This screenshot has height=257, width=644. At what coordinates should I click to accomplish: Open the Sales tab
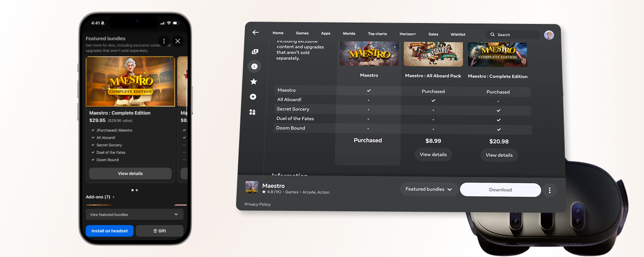433,34
